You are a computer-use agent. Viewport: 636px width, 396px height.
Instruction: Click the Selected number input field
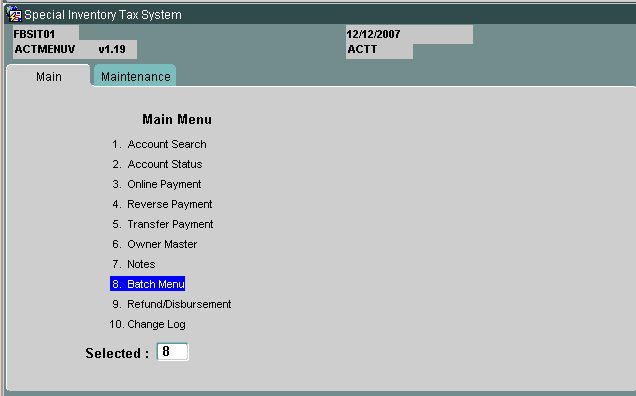[172, 352]
